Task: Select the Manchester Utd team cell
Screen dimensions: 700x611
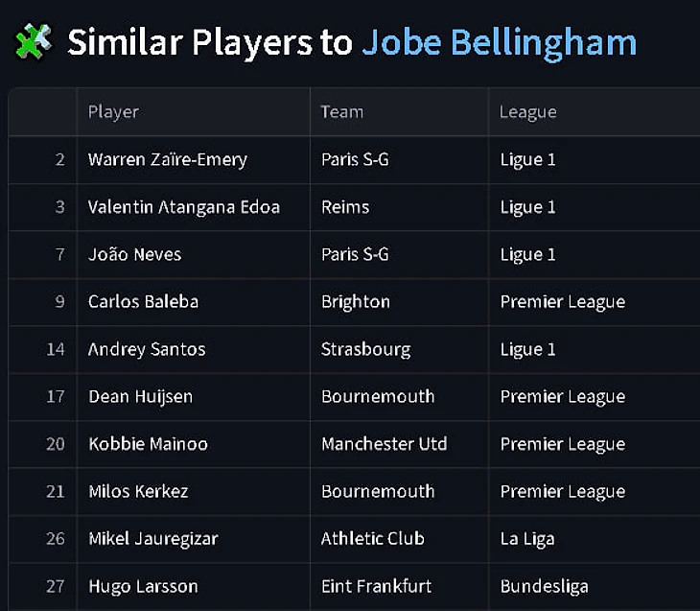Action: coord(385,444)
